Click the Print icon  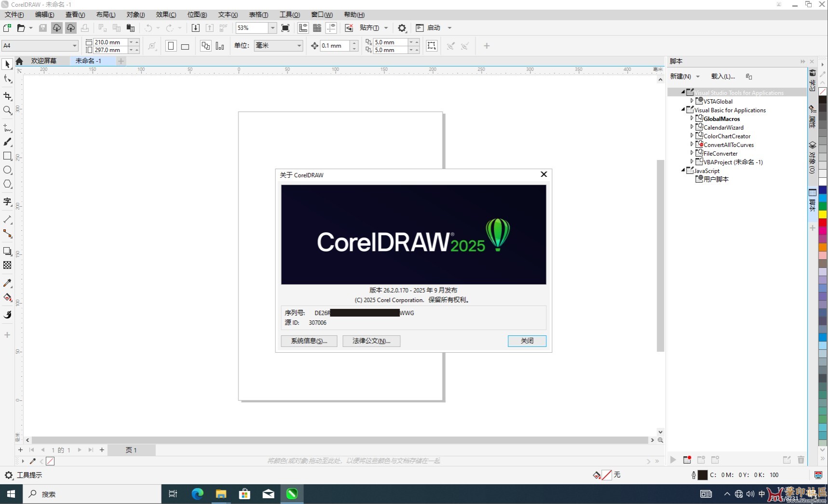click(x=85, y=28)
